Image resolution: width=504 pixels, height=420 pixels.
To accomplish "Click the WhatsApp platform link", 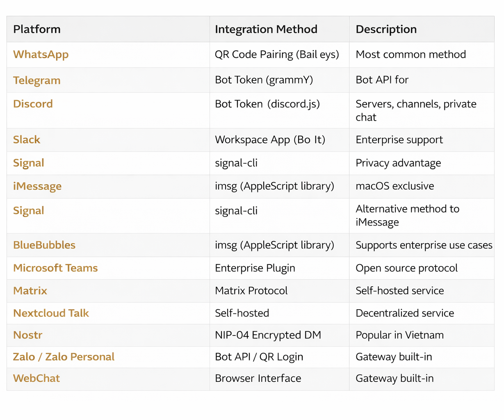I will coord(41,55).
